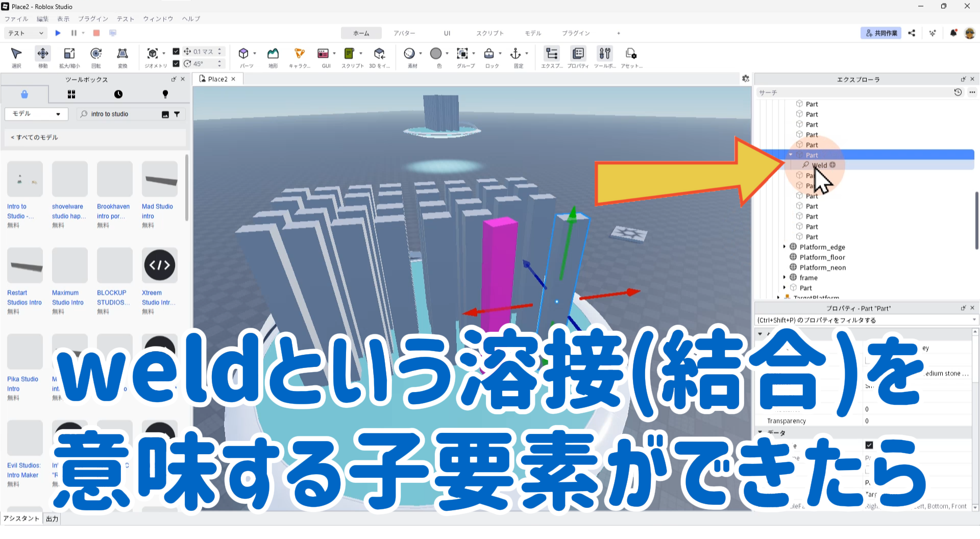The image size is (980, 539).
Task: Open the モデル category dropdown in Toolbox
Action: click(x=36, y=114)
